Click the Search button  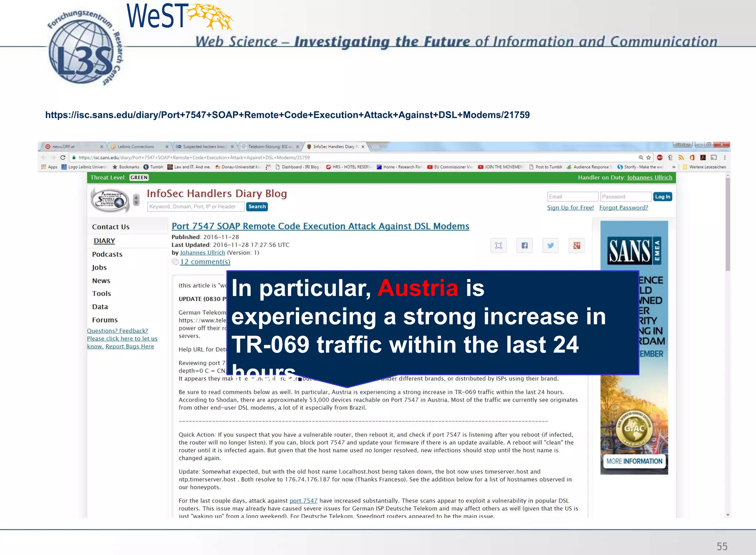[x=257, y=207]
